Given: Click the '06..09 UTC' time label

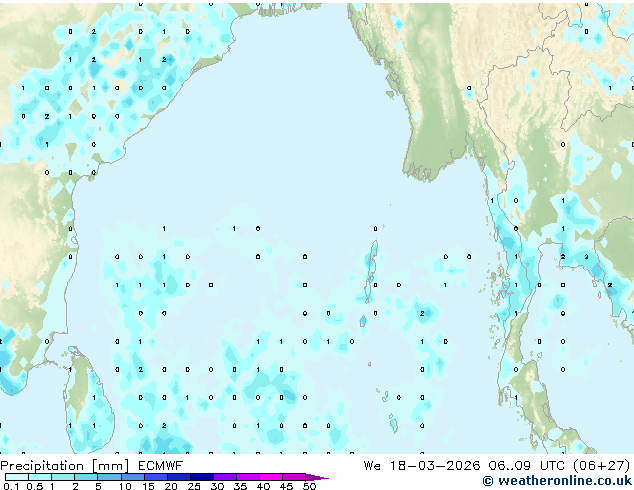Looking at the screenshot, I should (x=526, y=466).
